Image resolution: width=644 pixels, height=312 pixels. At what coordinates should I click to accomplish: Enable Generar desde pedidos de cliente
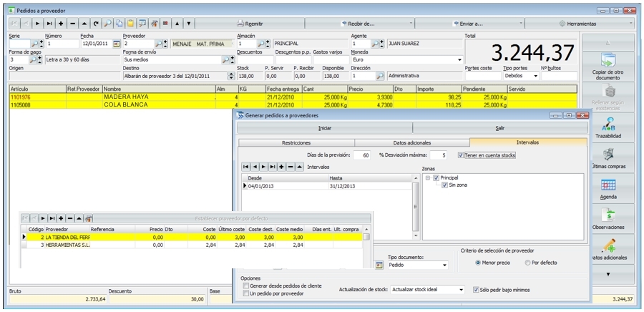[246, 286]
